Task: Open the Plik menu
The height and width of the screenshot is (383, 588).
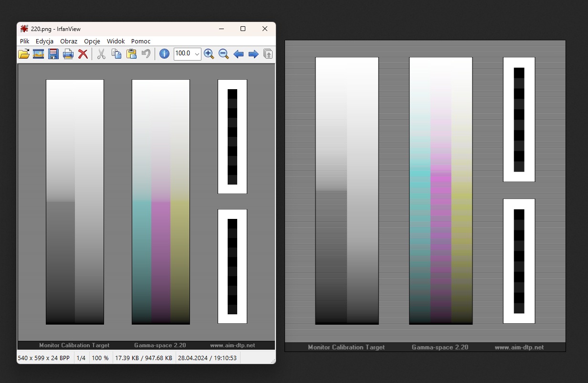Action: pyautogui.click(x=25, y=41)
